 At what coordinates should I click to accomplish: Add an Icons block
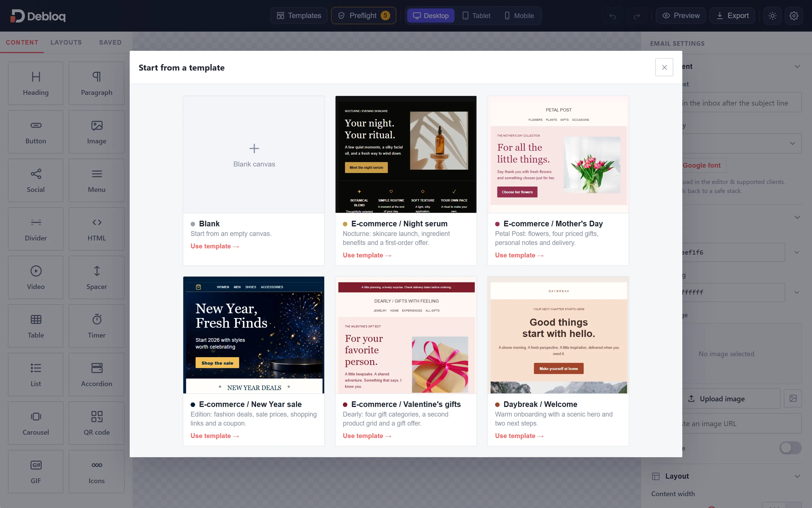[97, 471]
